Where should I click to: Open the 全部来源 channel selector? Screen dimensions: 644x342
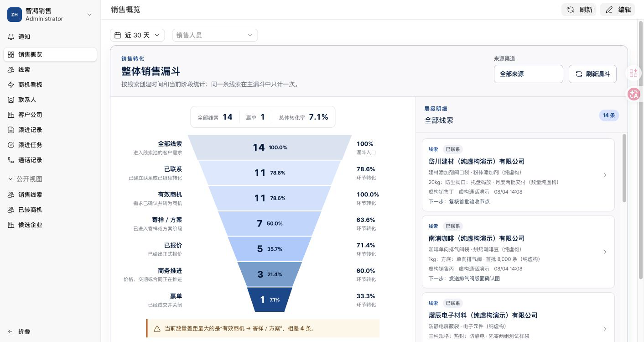coord(529,74)
